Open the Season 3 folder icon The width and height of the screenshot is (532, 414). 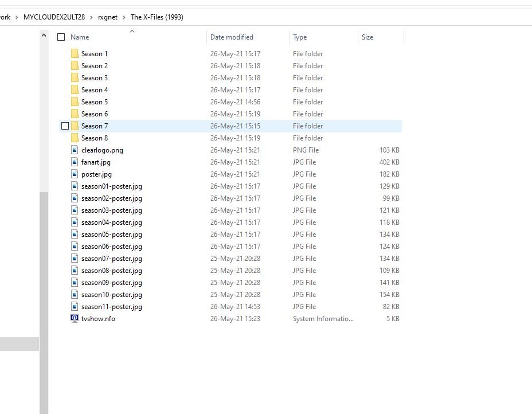pos(75,78)
